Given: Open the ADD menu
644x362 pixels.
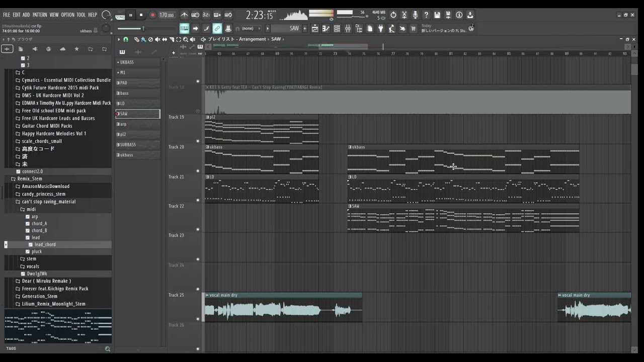Looking at the screenshot, I should point(26,15).
